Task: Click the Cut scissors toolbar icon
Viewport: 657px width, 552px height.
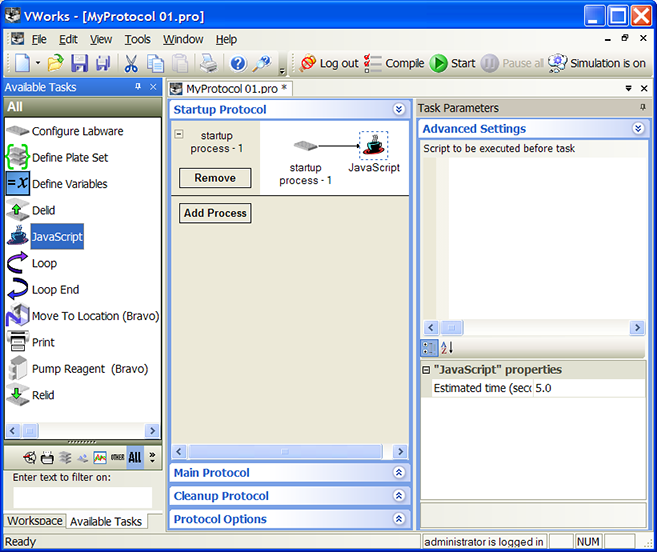Action: (x=131, y=63)
